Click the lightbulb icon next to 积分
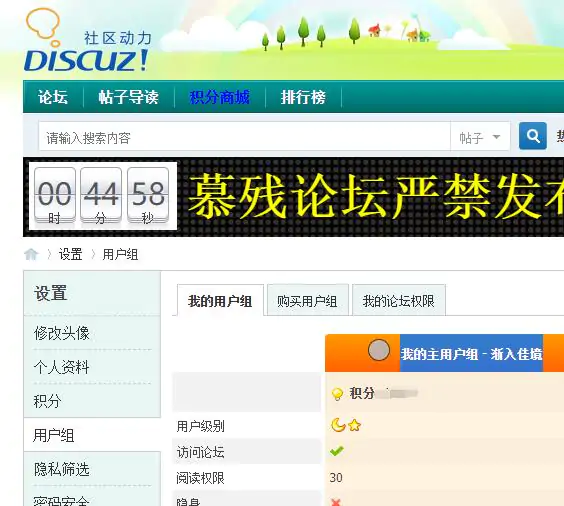This screenshot has height=506, width=564. click(337, 394)
